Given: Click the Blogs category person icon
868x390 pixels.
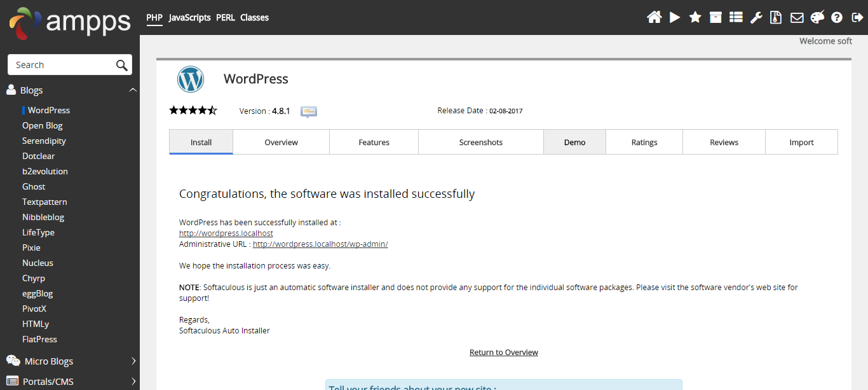Looking at the screenshot, I should coord(11,90).
